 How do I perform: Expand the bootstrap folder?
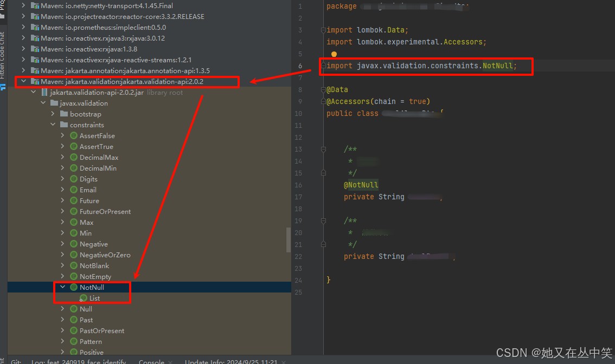coord(53,114)
